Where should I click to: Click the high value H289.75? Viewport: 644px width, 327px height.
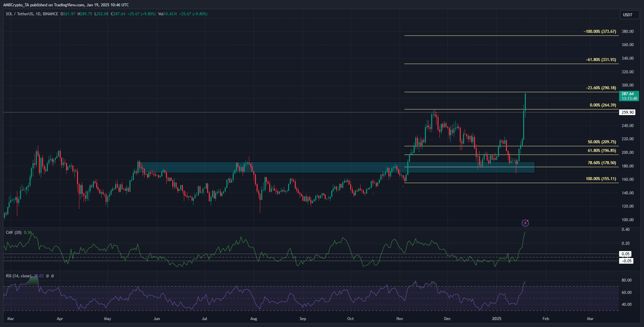click(85, 14)
